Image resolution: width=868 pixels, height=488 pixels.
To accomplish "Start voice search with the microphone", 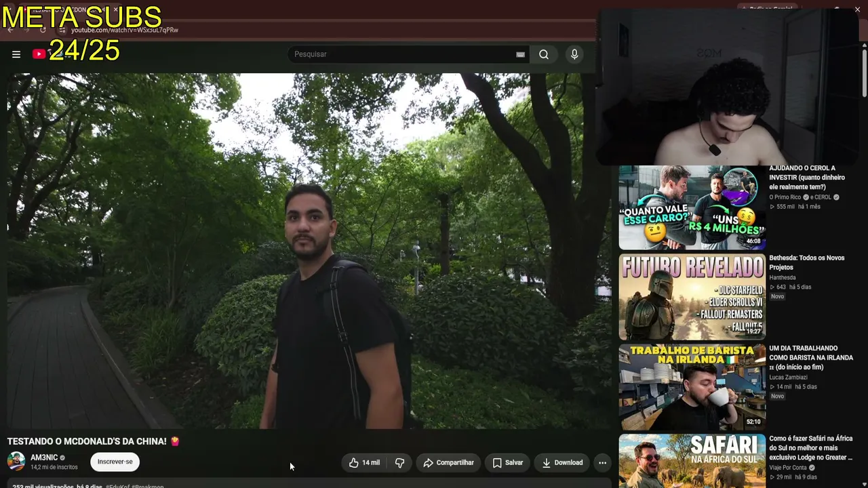I will pos(574,54).
